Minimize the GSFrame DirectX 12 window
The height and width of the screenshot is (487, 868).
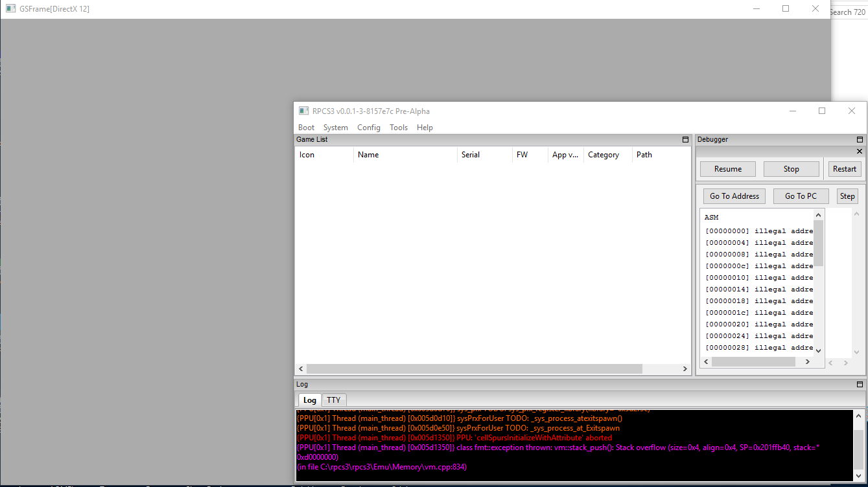pos(756,8)
